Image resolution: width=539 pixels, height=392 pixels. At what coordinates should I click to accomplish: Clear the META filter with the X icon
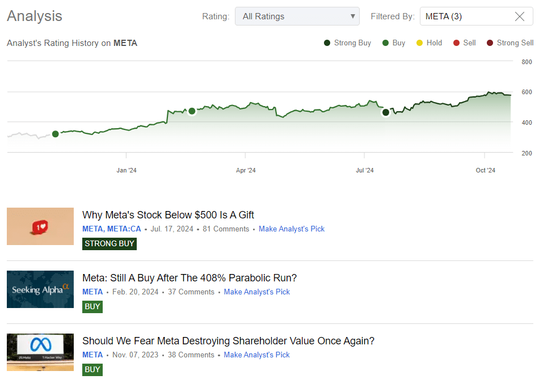pos(519,16)
